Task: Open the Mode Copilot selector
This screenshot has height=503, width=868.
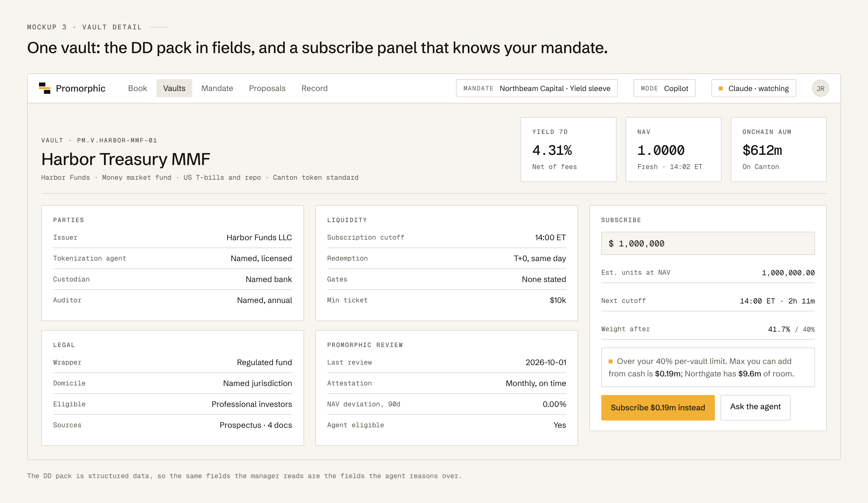Action: click(x=664, y=88)
